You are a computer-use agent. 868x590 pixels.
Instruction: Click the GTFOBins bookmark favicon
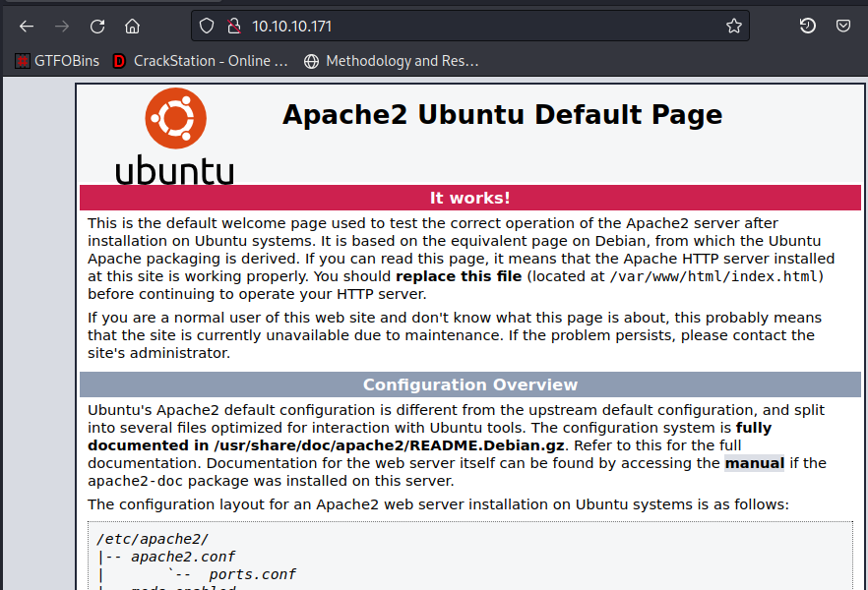[22, 61]
